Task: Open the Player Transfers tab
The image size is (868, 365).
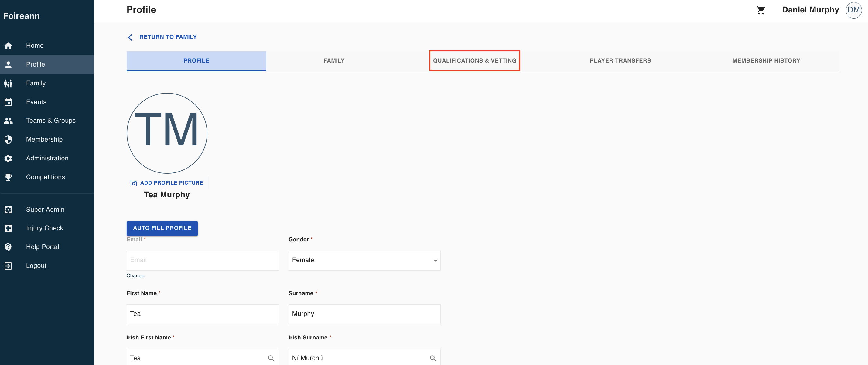Action: pos(620,61)
